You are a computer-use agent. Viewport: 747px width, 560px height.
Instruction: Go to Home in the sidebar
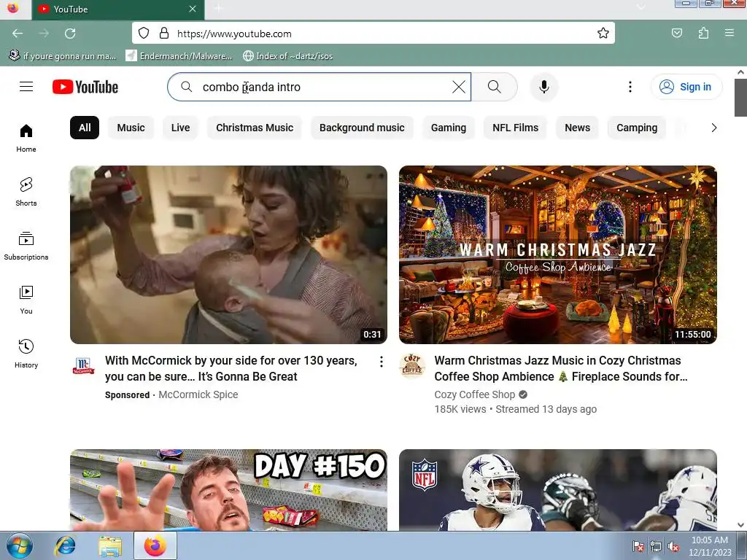26,138
